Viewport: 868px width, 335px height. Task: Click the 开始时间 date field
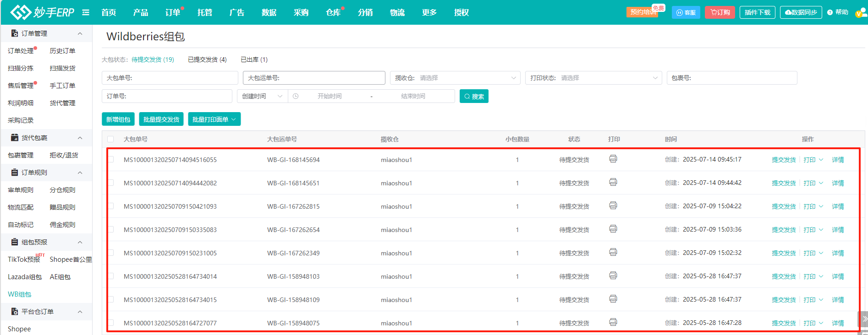point(330,96)
